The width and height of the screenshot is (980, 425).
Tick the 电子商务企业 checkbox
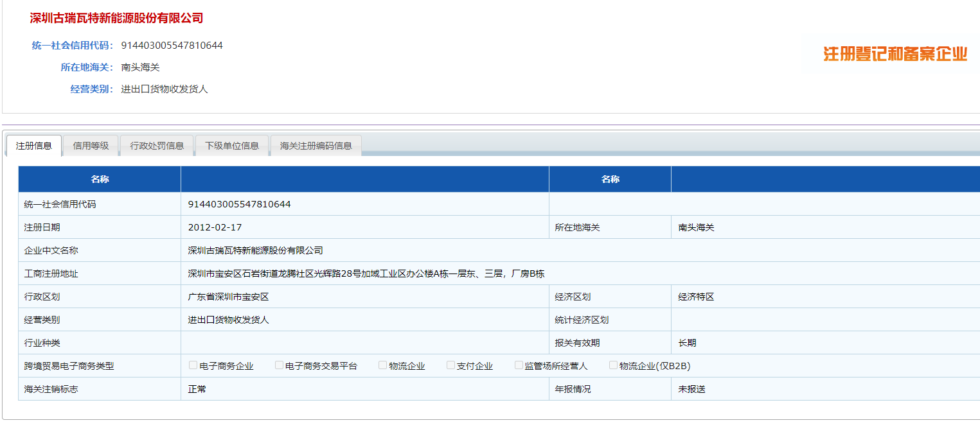click(193, 365)
